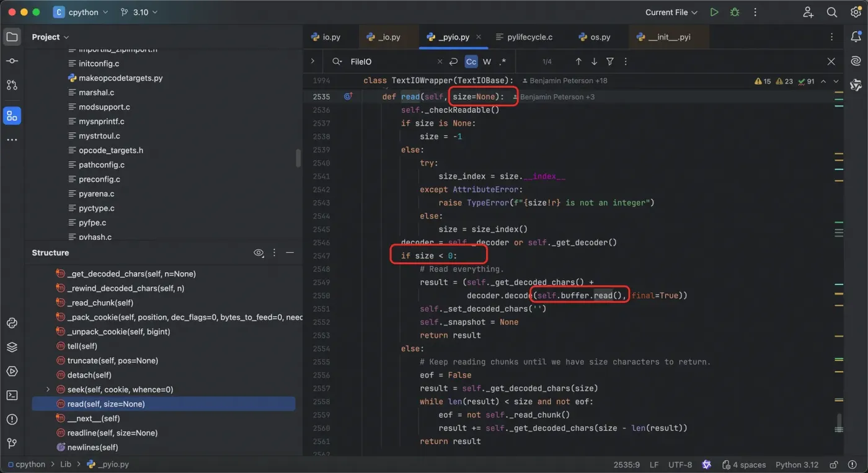Toggle Regex (.*) search option
This screenshot has height=473, width=868.
[x=503, y=62]
